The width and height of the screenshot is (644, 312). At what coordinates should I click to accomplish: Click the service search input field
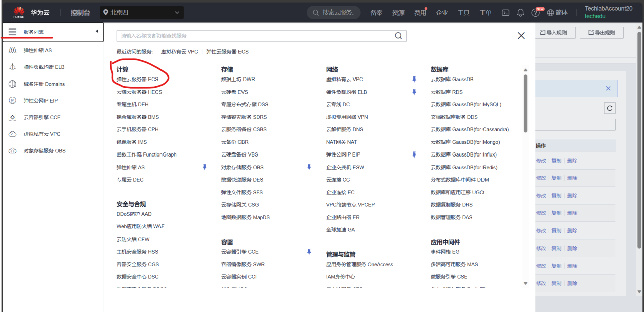click(x=252, y=36)
